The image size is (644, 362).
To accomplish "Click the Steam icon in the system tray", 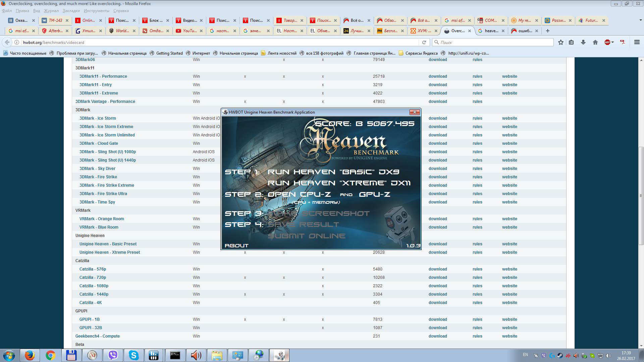I will pos(560,356).
